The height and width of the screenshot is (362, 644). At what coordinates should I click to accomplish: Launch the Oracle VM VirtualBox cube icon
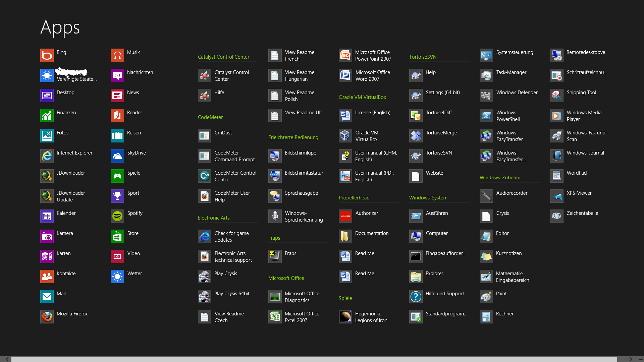(345, 136)
